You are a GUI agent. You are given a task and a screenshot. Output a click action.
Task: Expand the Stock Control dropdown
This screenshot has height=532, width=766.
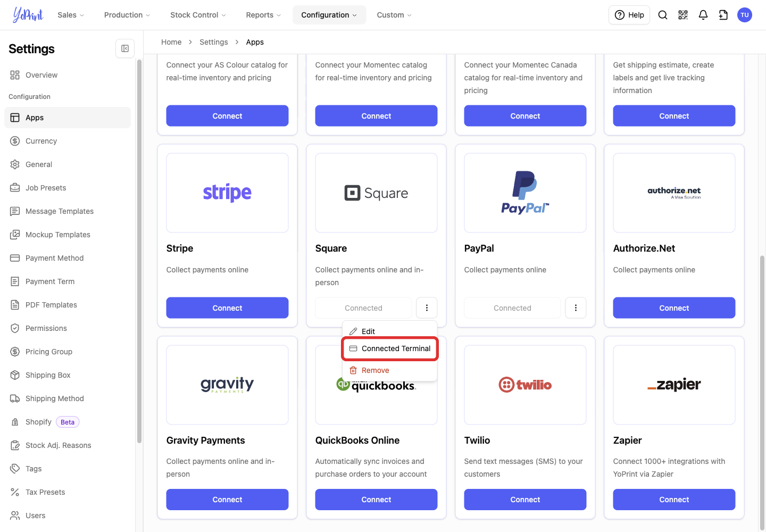[198, 15]
